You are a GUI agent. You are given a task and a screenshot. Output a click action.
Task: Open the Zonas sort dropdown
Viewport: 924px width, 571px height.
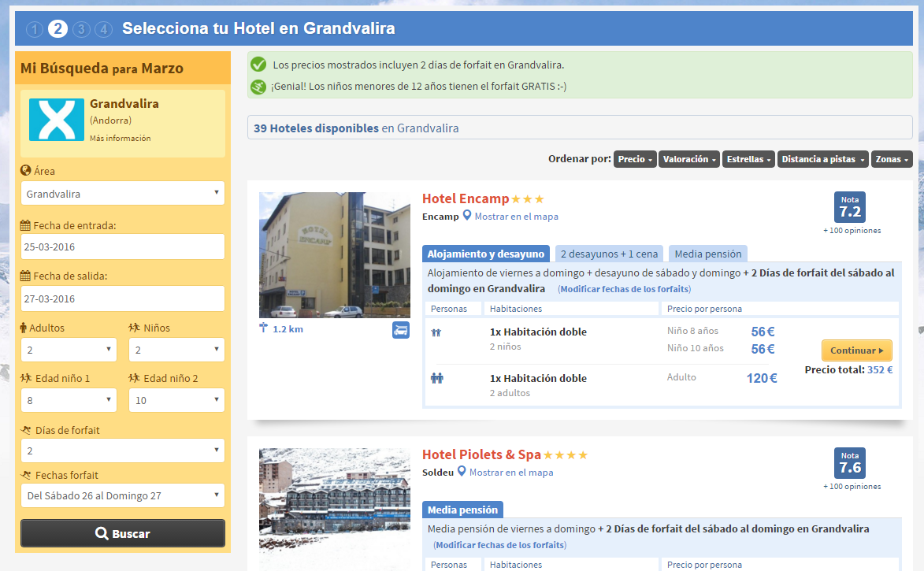[892, 159]
